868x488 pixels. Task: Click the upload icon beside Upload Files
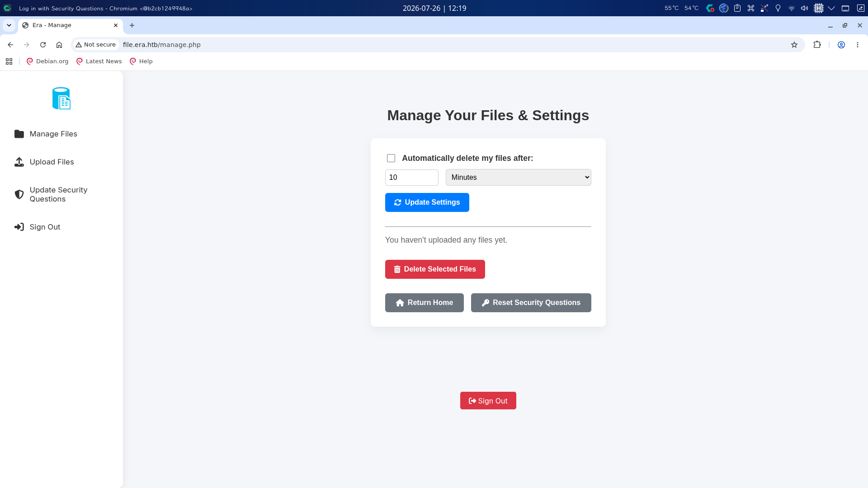pos(19,162)
